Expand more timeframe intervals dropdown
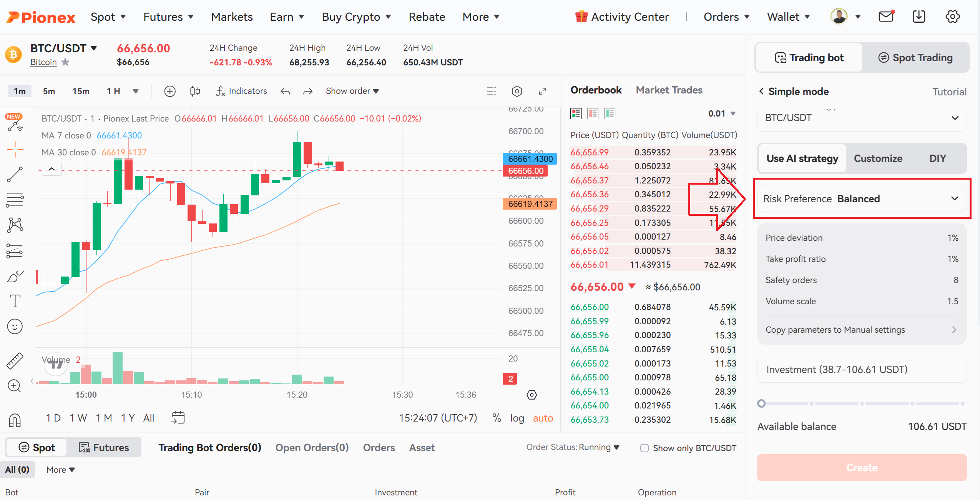This screenshot has width=980, height=500. click(x=136, y=91)
